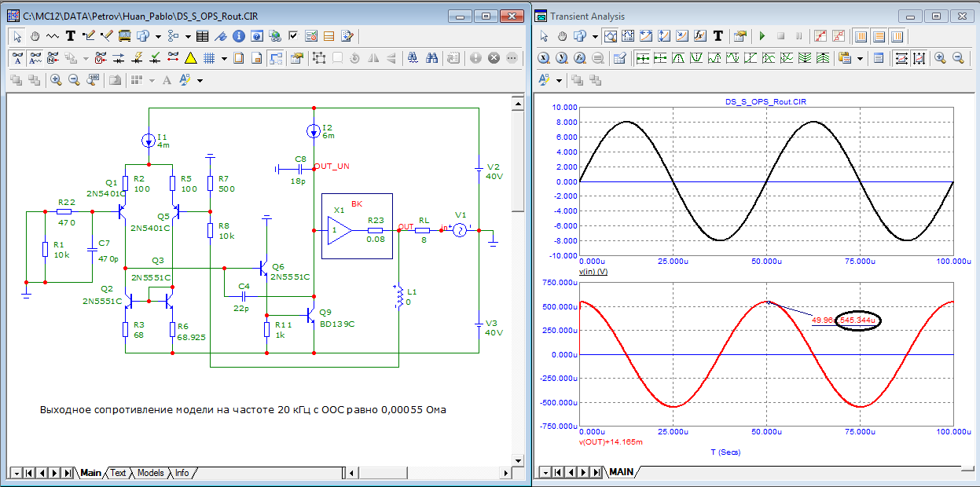Image resolution: width=980 pixels, height=487 pixels.
Task: Expand the text color dropdown in analysis toolbar
Action: tap(559, 80)
